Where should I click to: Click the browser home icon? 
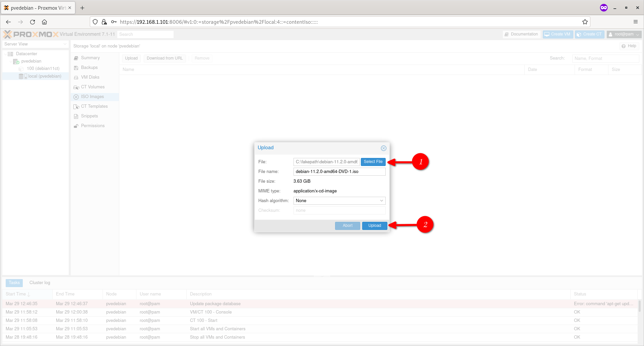[x=44, y=22]
